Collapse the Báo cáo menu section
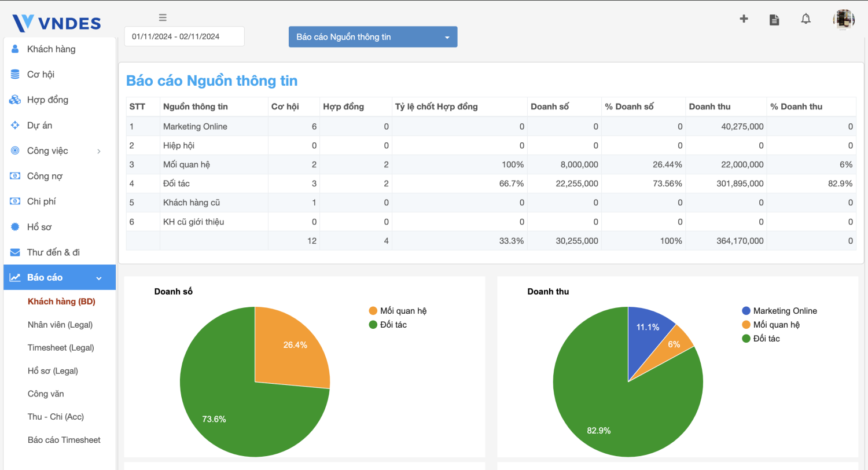The height and width of the screenshot is (470, 868). pyautogui.click(x=99, y=278)
